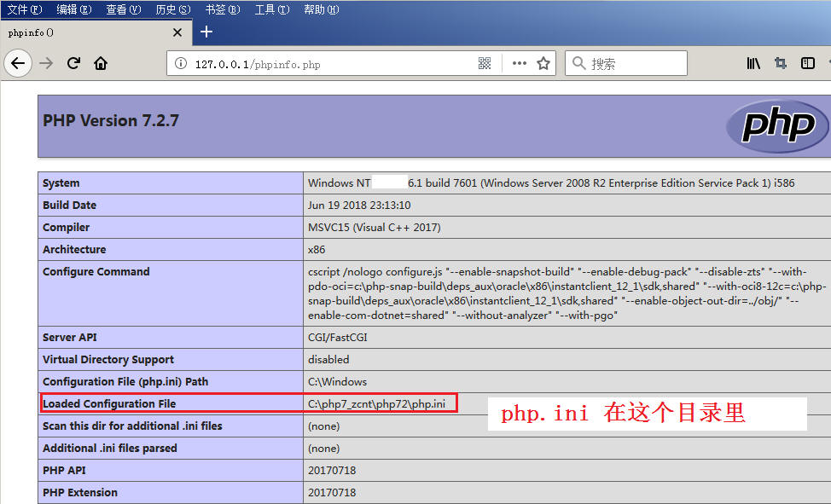Open the 帮助 menu
The width and height of the screenshot is (831, 504).
point(321,9)
